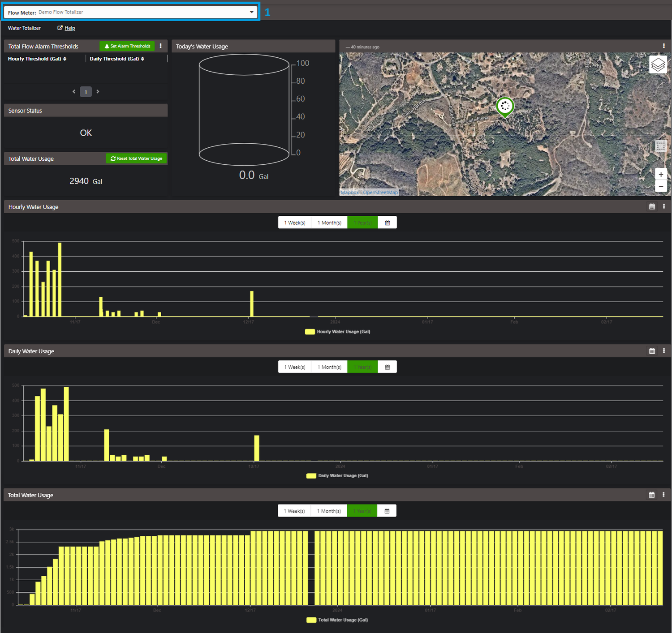This screenshot has width=672, height=633.
Task: Select page 1 in the thresholds pagination
Action: pos(86,91)
